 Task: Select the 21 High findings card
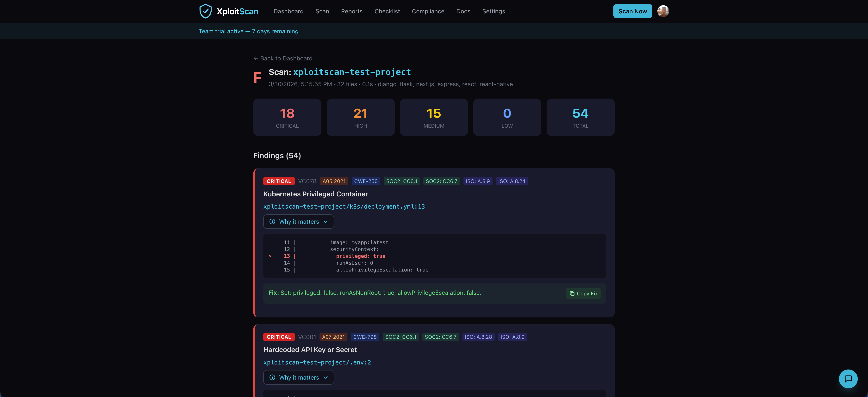[360, 117]
